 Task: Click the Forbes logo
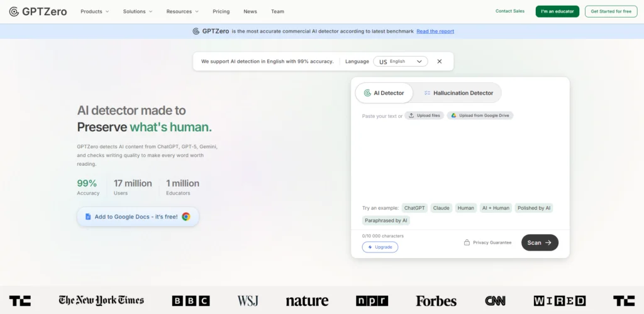436,301
